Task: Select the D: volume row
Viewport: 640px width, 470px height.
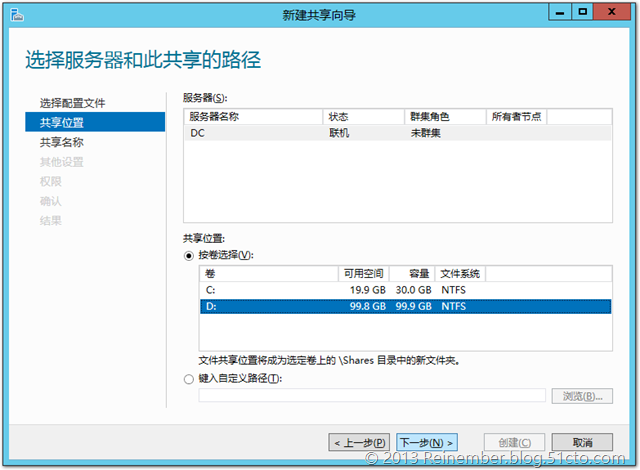Action: (405, 306)
